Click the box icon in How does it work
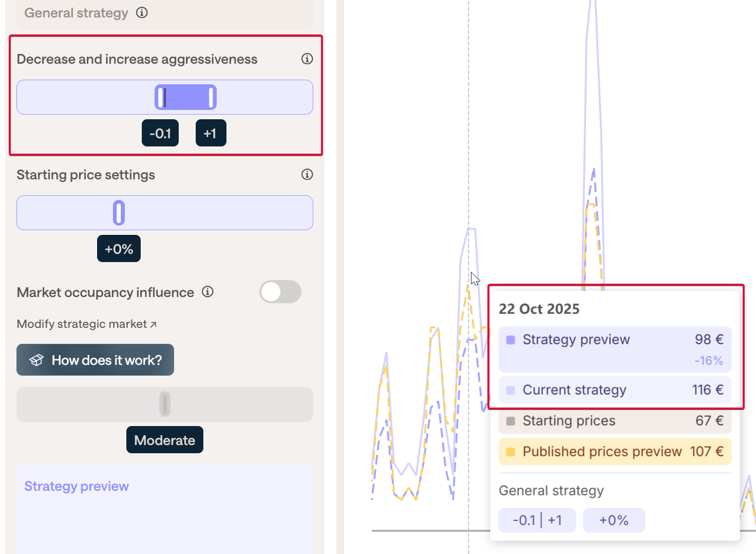 pos(36,360)
